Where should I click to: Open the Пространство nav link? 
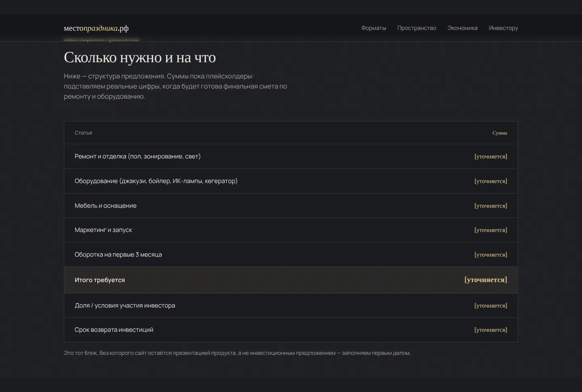point(417,28)
